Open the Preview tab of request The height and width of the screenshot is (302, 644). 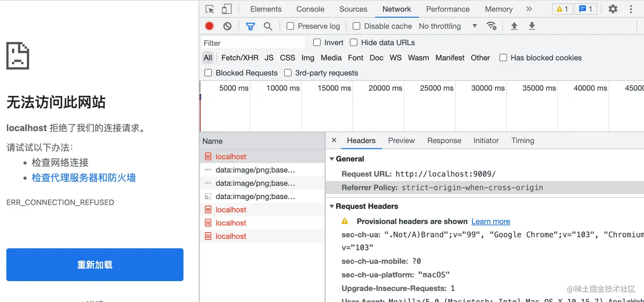pyautogui.click(x=401, y=140)
